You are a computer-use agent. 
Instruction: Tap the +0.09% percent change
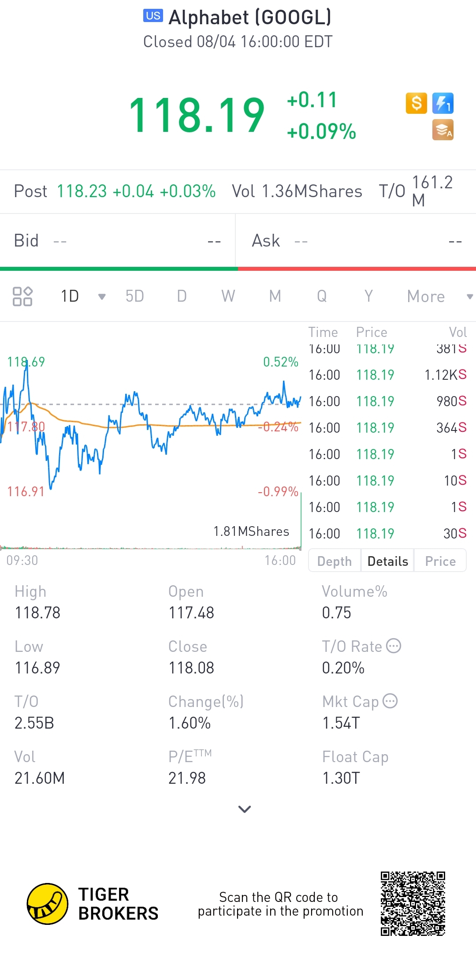click(321, 131)
